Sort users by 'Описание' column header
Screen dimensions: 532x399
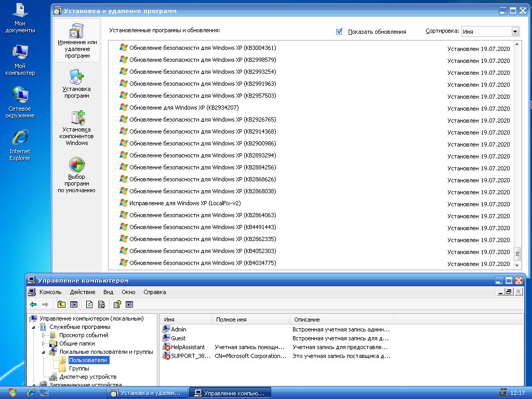click(342, 320)
